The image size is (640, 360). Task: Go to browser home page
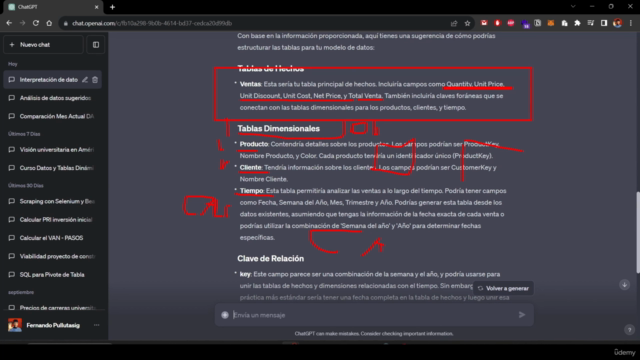[x=49, y=23]
